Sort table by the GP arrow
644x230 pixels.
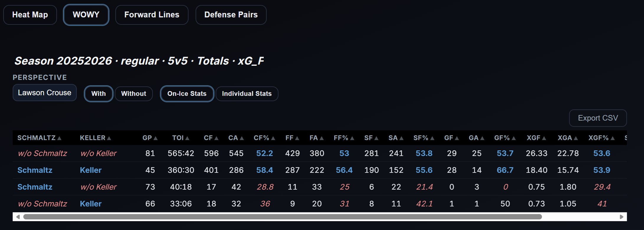[155, 138]
